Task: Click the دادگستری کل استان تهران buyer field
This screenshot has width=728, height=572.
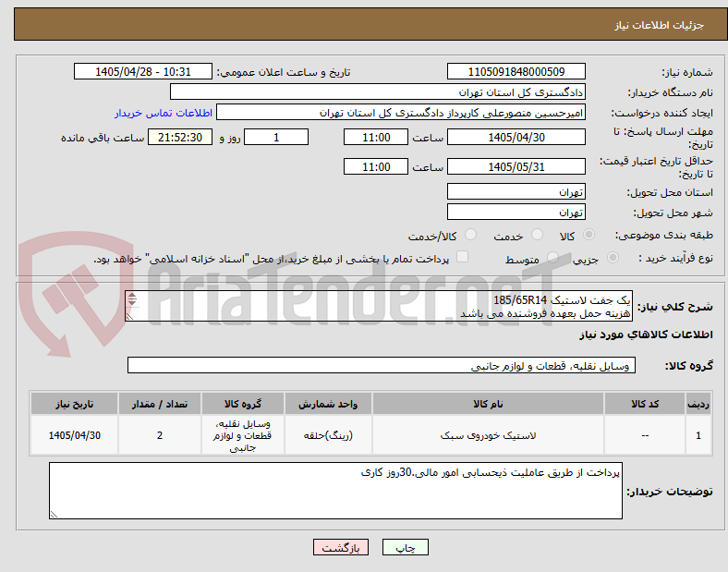Action: pos(378,91)
